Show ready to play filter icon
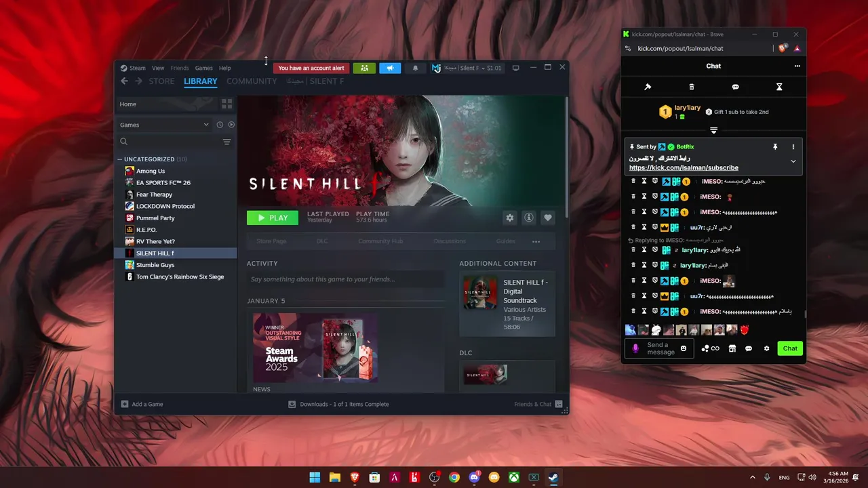Viewport: 868px width, 488px height. click(231, 125)
